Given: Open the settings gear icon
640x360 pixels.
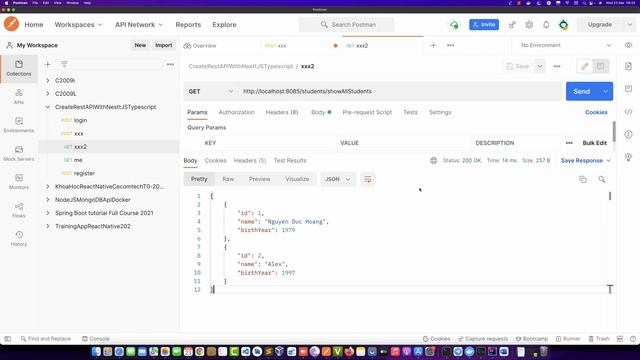Looking at the screenshot, I should [x=529, y=24].
